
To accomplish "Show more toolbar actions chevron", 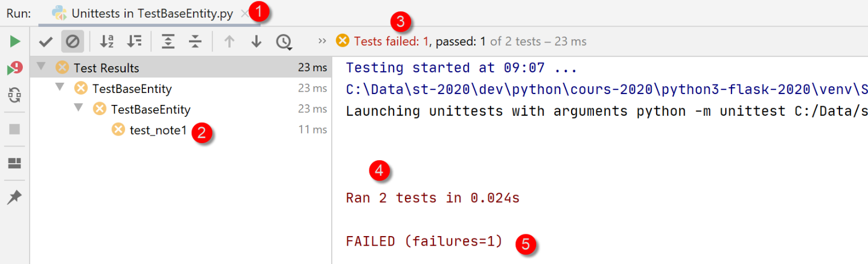I will (322, 41).
